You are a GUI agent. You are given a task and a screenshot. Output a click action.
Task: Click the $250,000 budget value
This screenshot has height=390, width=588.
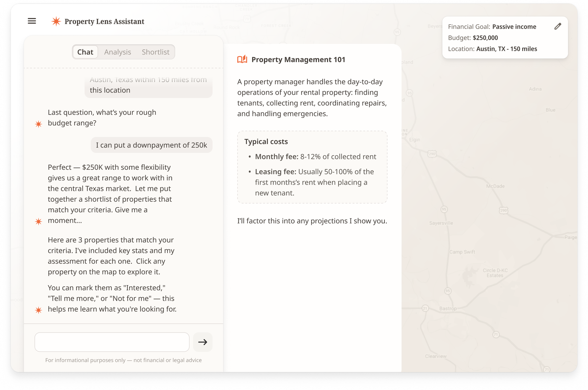click(485, 38)
